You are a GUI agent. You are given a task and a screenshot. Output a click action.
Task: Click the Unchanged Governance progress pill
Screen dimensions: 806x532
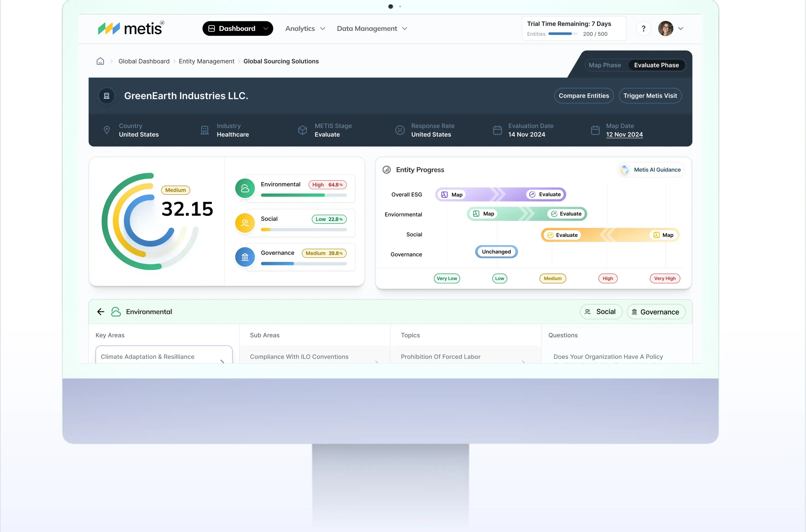(x=496, y=251)
